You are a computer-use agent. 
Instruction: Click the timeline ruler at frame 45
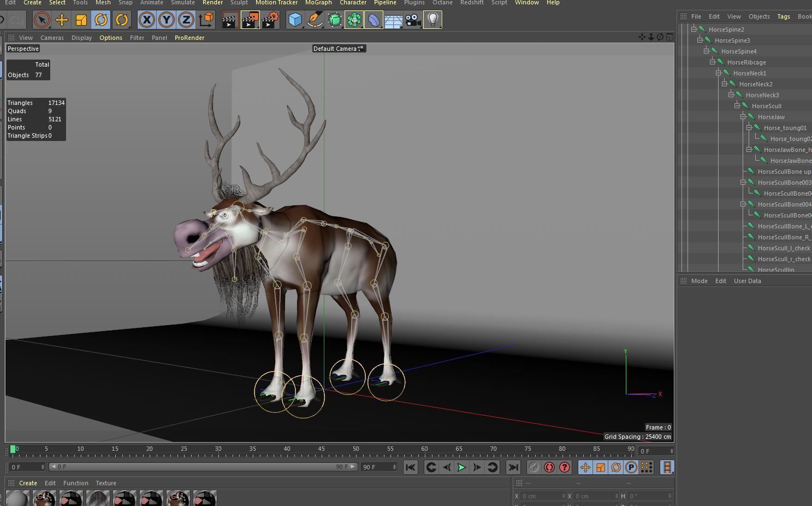321,449
